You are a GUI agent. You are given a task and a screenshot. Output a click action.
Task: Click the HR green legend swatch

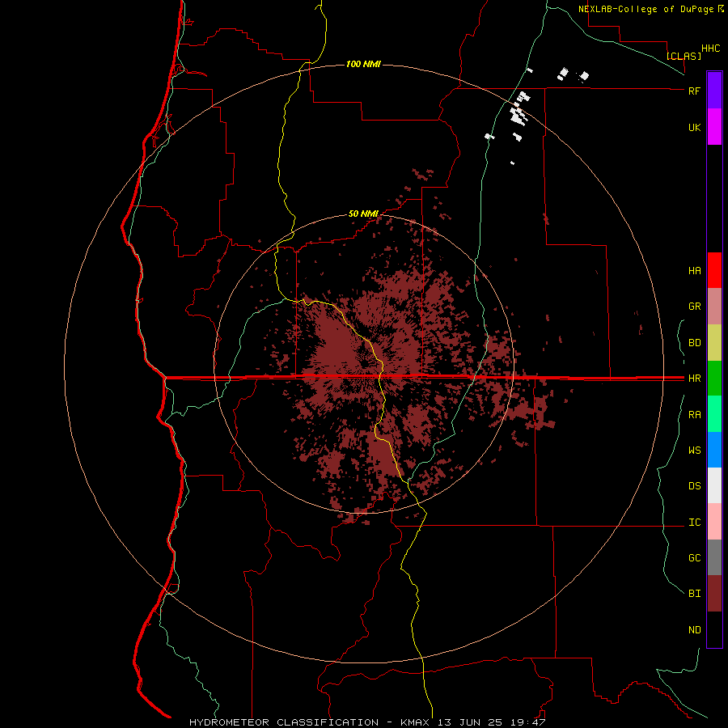tap(714, 379)
